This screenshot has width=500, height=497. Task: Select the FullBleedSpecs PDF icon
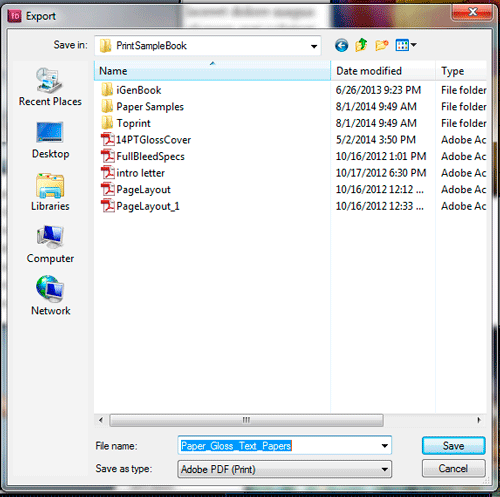pyautogui.click(x=108, y=156)
